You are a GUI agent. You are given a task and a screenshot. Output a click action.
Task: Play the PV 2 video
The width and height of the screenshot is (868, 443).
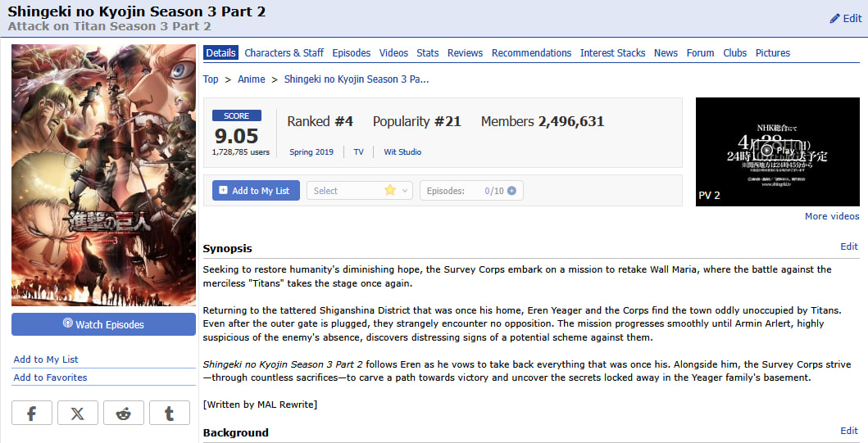point(766,151)
